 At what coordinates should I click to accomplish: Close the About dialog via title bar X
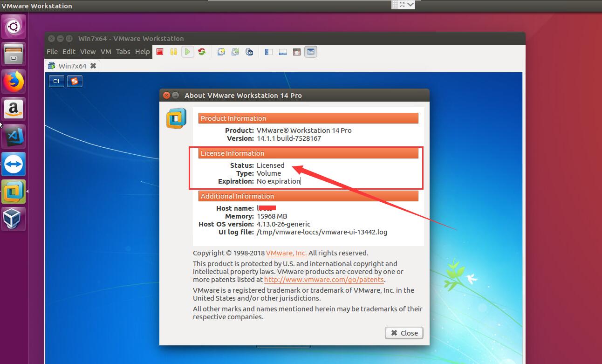166,95
